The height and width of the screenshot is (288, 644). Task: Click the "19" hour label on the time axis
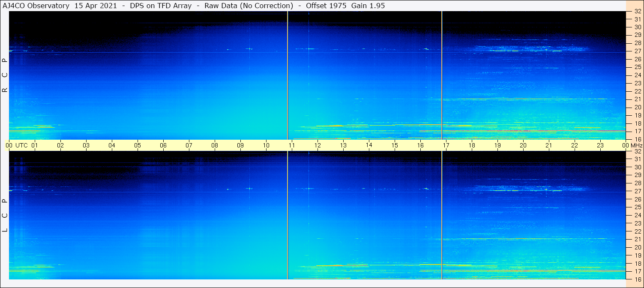497,145
